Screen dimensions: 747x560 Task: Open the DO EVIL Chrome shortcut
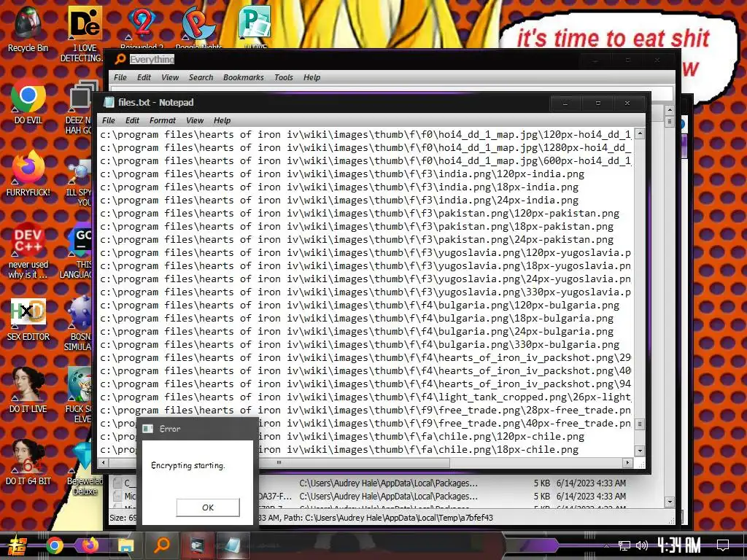(x=28, y=101)
